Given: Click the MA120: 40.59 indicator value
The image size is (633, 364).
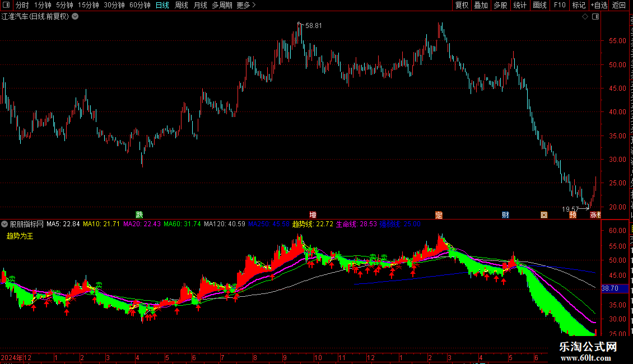Looking at the screenshot, I should click(x=225, y=224).
